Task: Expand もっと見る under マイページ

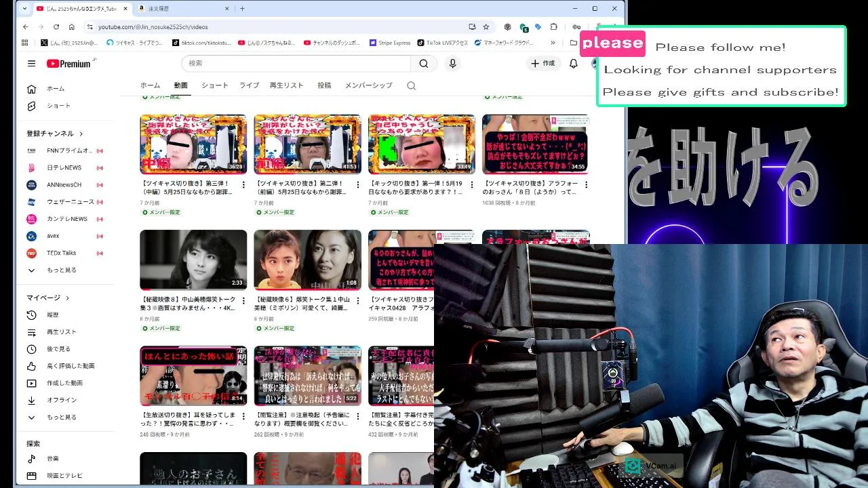Action: pyautogui.click(x=66, y=417)
